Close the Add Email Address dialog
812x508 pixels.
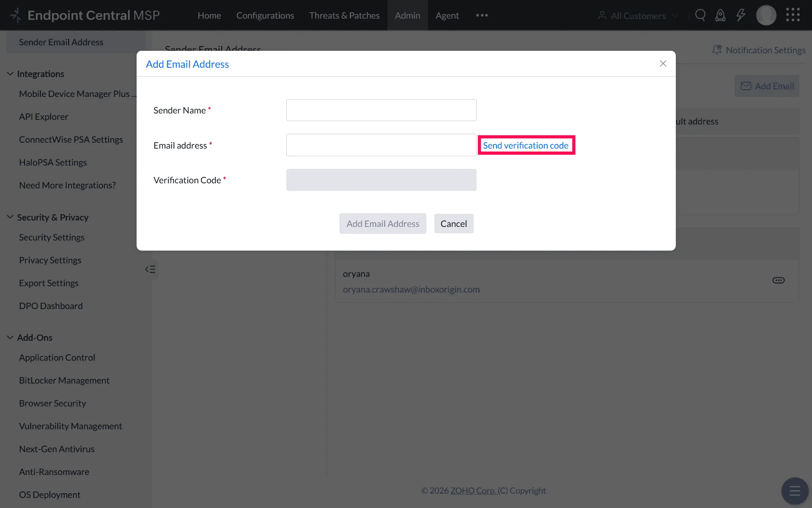(663, 63)
